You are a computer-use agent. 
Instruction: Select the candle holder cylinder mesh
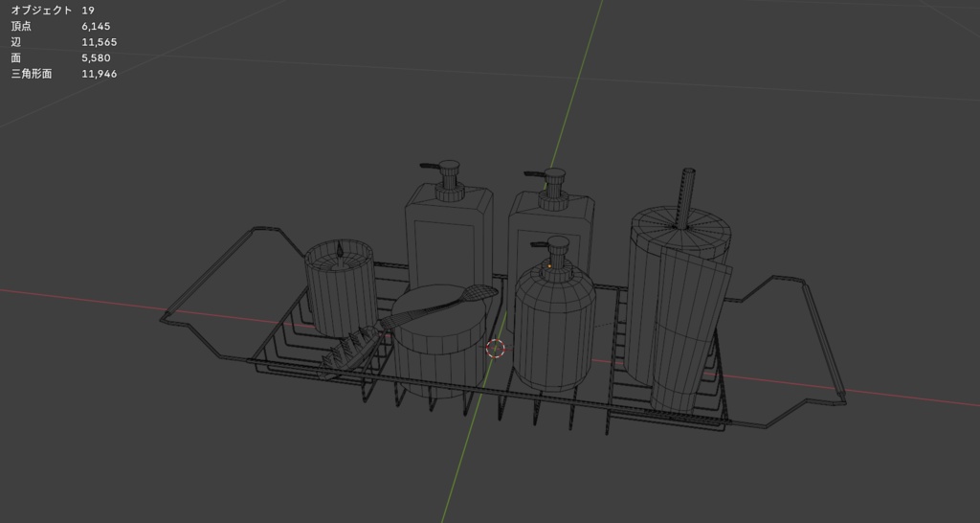[x=341, y=291]
